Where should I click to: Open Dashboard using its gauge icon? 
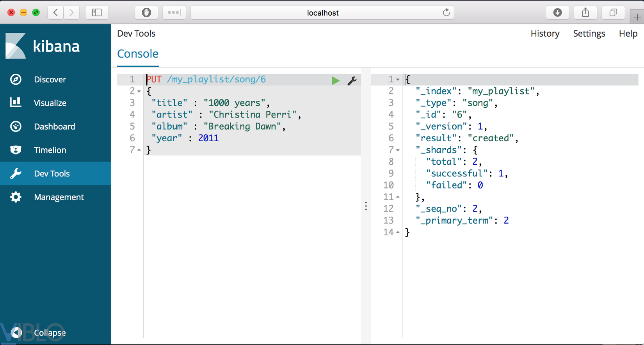click(x=16, y=126)
